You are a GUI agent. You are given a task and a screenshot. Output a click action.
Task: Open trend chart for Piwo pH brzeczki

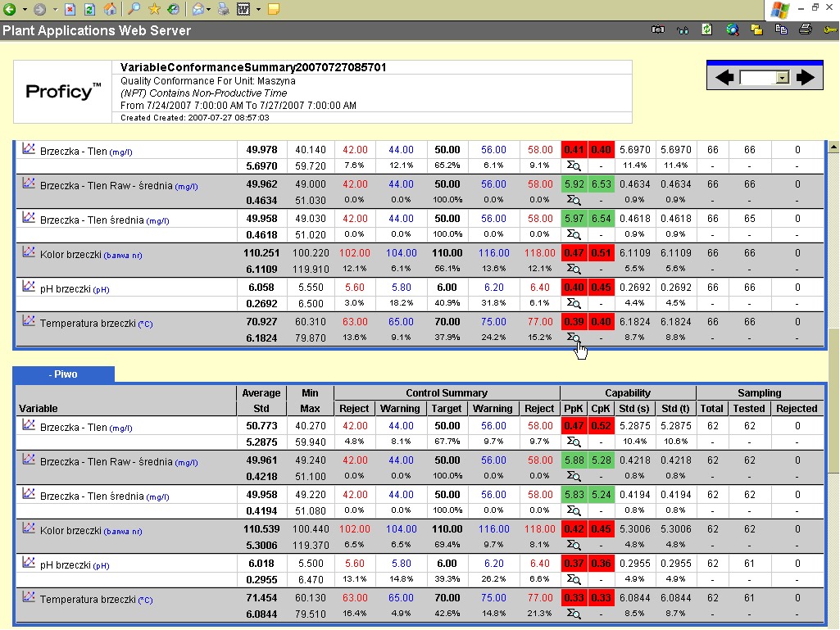pos(29,563)
